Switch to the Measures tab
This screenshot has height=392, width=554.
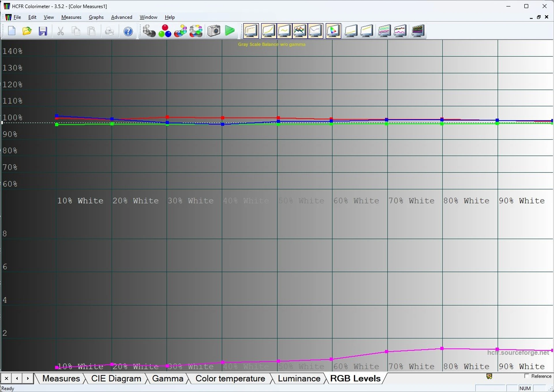click(61, 378)
